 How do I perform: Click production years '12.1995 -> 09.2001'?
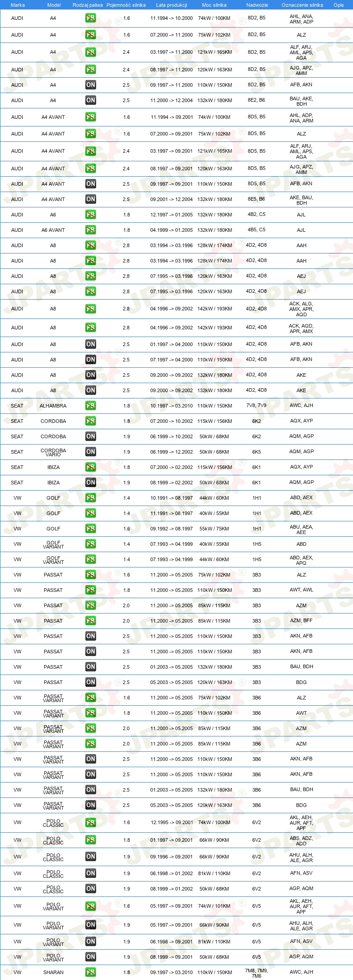click(172, 823)
